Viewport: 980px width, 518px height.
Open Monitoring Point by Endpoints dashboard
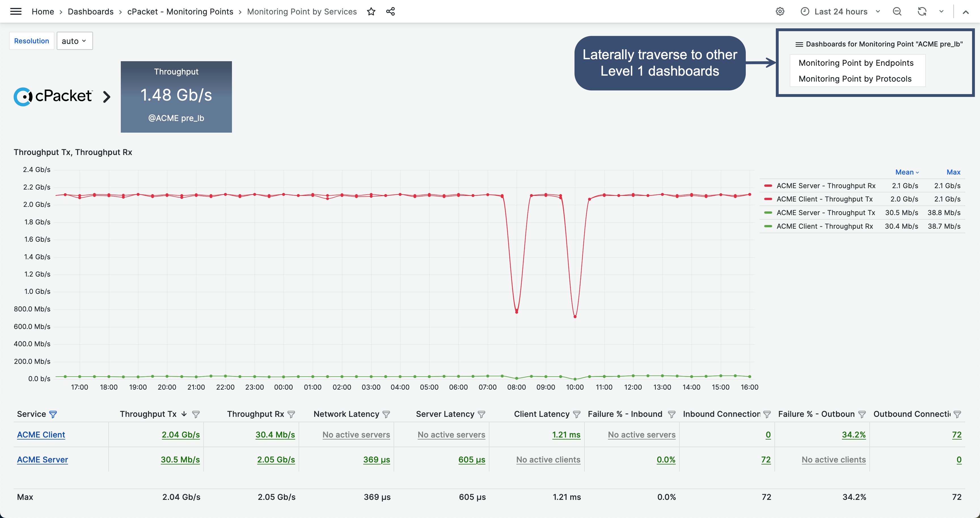[x=856, y=63]
